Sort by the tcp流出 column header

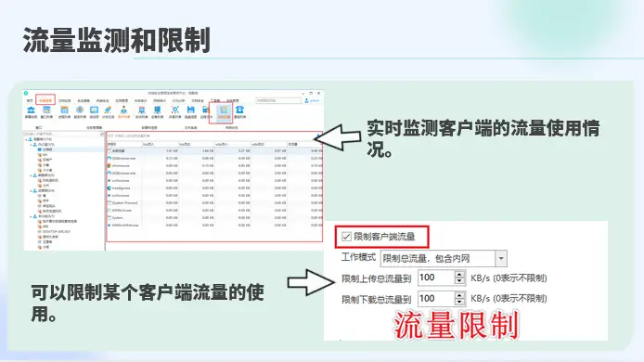197,144
